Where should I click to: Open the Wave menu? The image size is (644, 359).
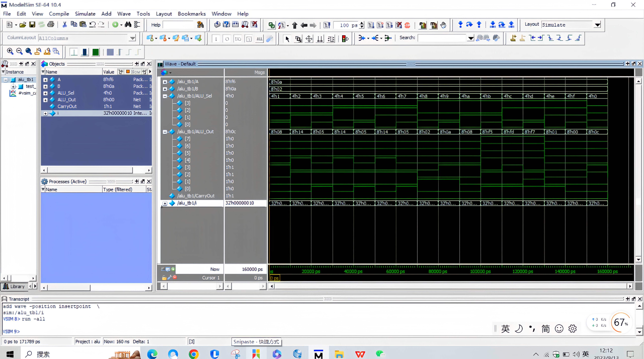[124, 14]
